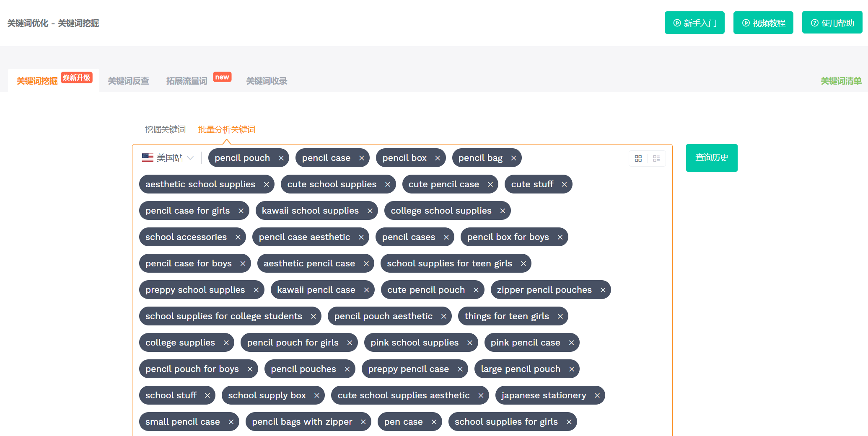Remove 'cute pencil pouch' tag
Image resolution: width=868 pixels, height=436 pixels.
click(x=476, y=290)
